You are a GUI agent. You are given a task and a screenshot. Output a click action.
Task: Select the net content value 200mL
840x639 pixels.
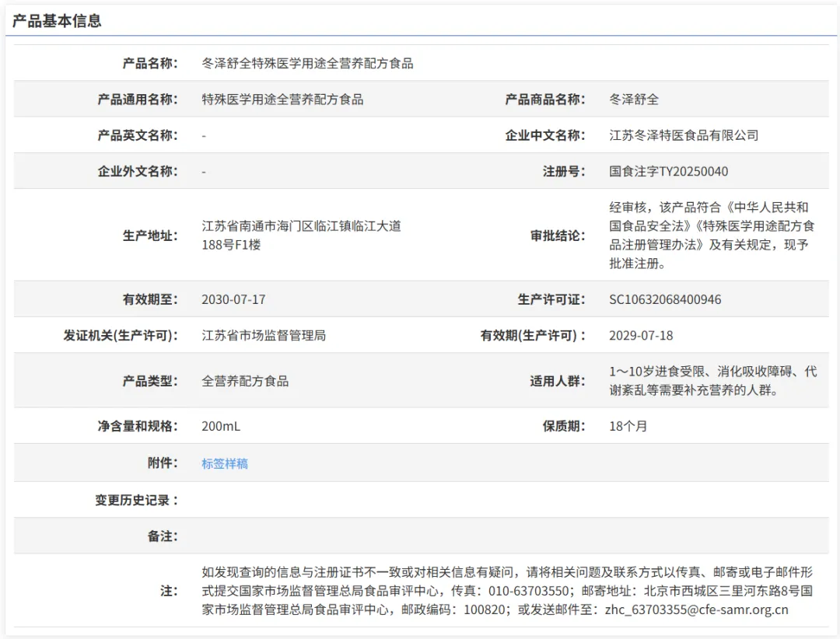221,426
